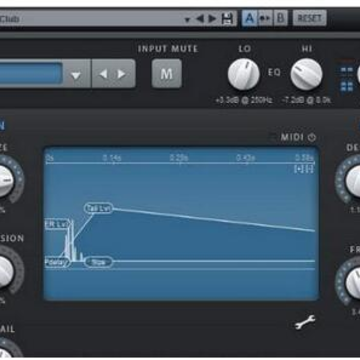Select the B compare slot
The height and width of the screenshot is (360, 360).
click(281, 18)
